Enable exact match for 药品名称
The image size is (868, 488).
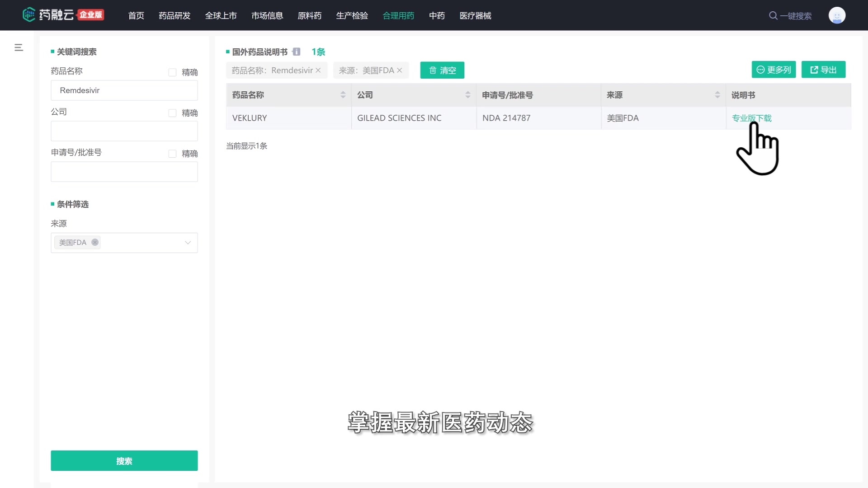(172, 72)
